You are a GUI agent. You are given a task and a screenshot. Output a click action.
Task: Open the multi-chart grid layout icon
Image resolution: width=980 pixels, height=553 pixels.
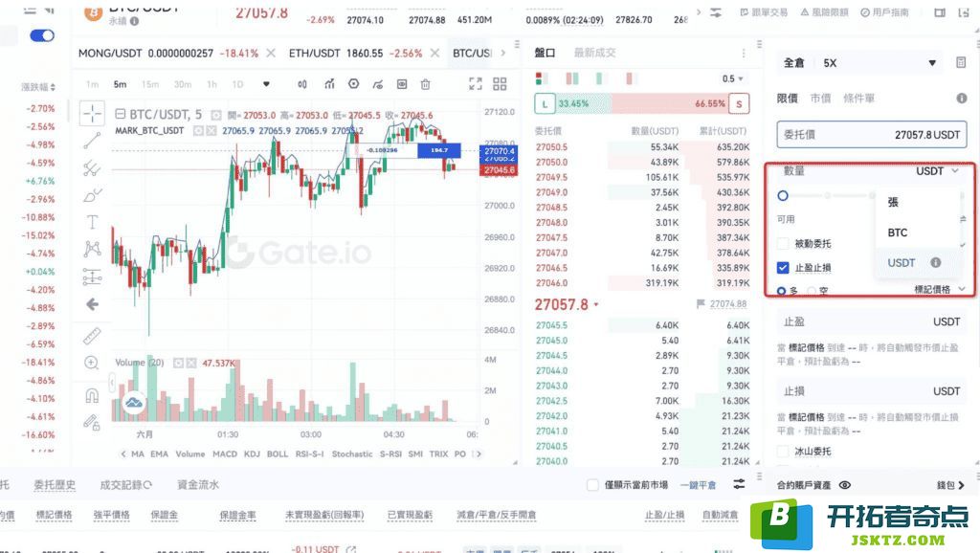coord(500,84)
